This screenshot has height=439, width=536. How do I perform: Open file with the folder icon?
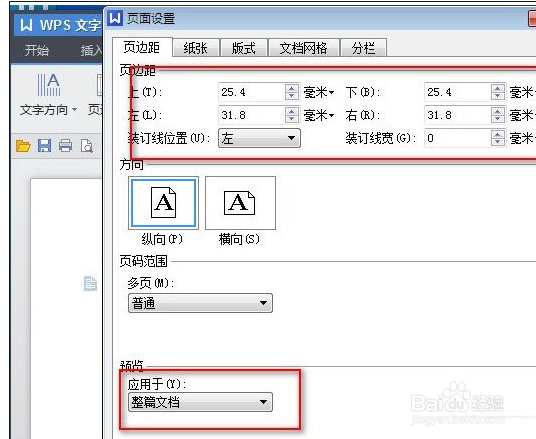coord(23,146)
